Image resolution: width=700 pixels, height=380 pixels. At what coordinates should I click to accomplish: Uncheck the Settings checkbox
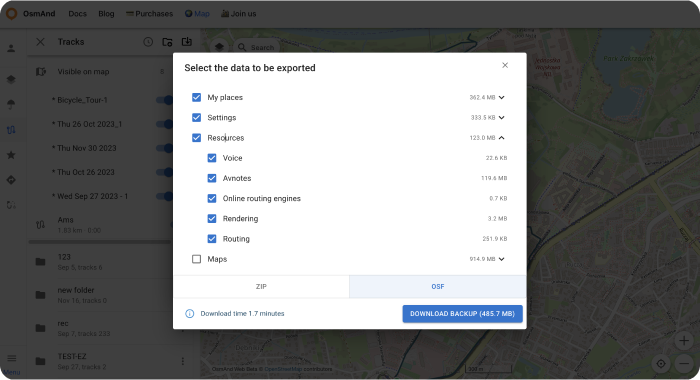[196, 117]
